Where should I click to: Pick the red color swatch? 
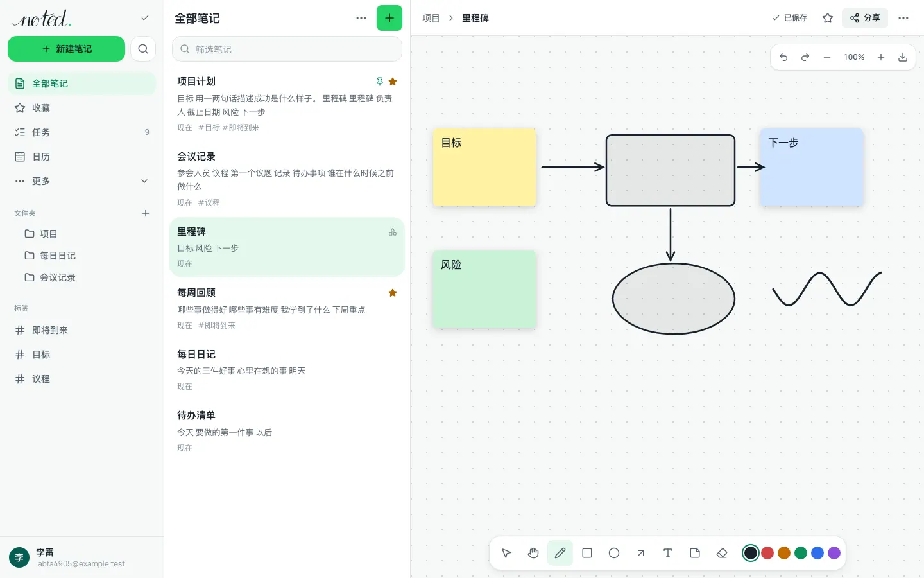(767, 553)
